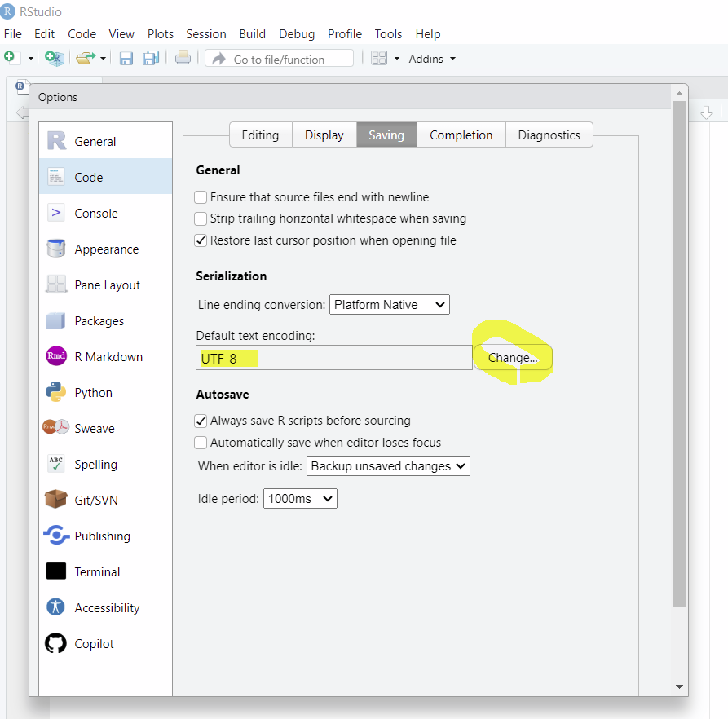Switch to the Diagnostics tab
This screenshot has height=719, width=728.
(549, 135)
